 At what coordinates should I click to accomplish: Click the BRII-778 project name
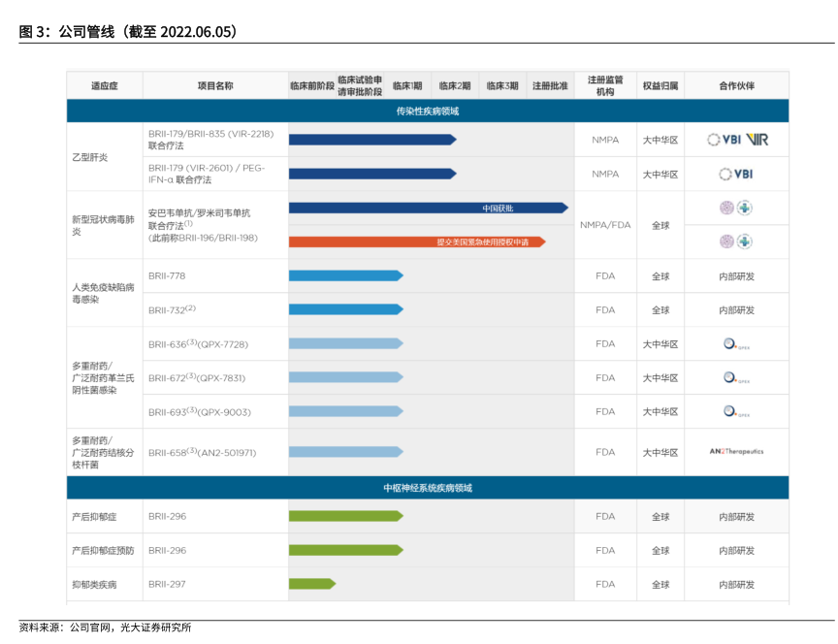[167, 275]
